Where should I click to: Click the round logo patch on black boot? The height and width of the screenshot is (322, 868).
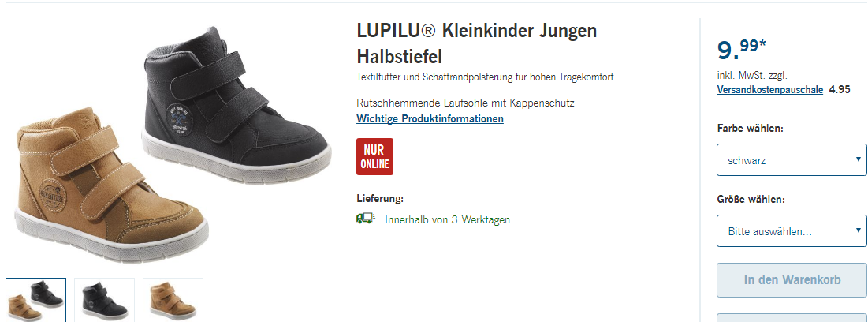point(178,118)
